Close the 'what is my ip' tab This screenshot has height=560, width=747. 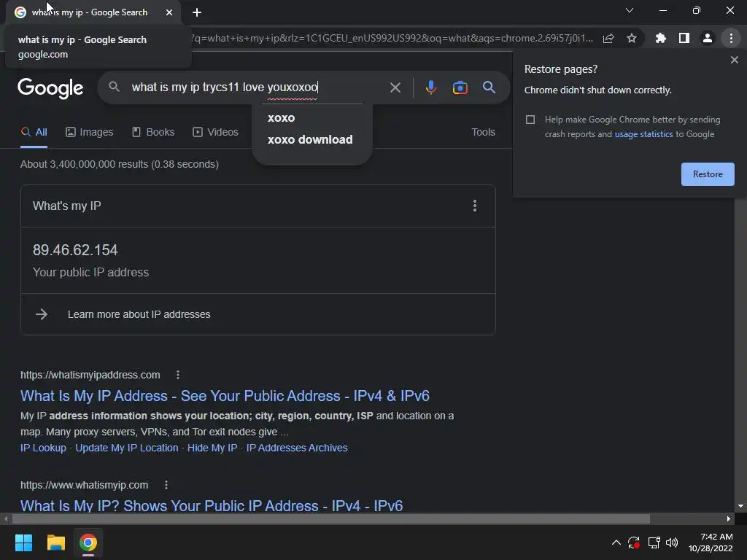169,12
